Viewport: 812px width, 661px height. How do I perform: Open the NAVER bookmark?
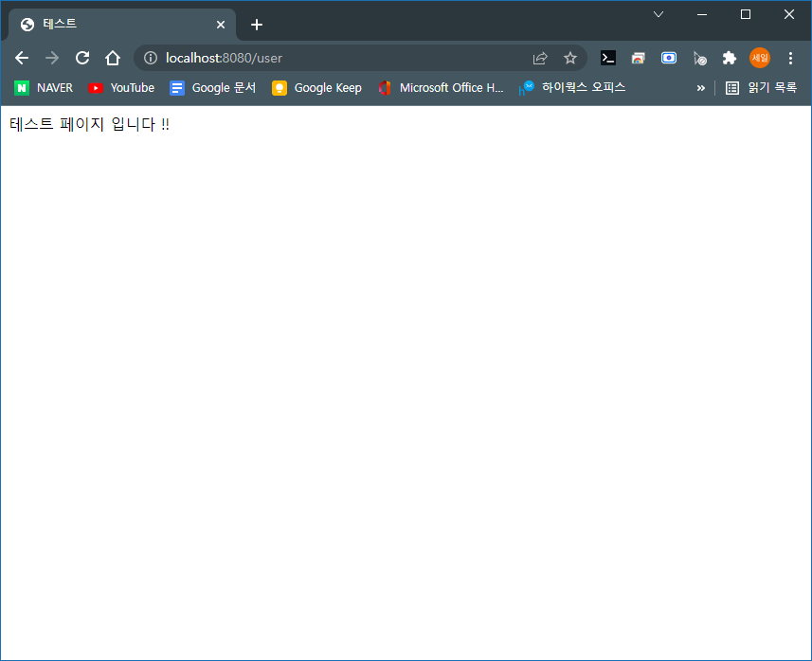[x=44, y=88]
